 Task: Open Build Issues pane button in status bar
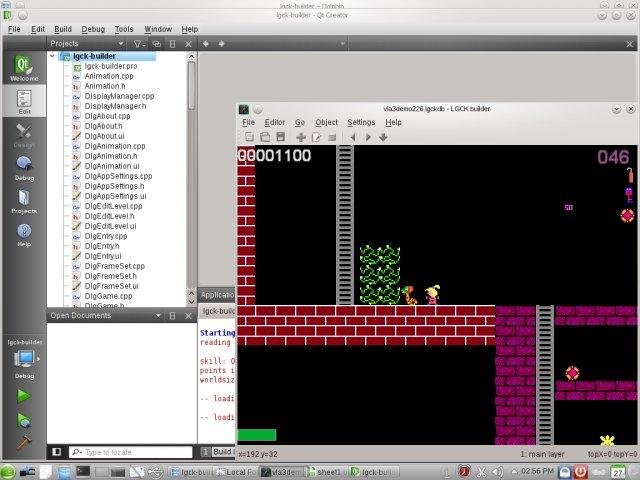[218, 451]
